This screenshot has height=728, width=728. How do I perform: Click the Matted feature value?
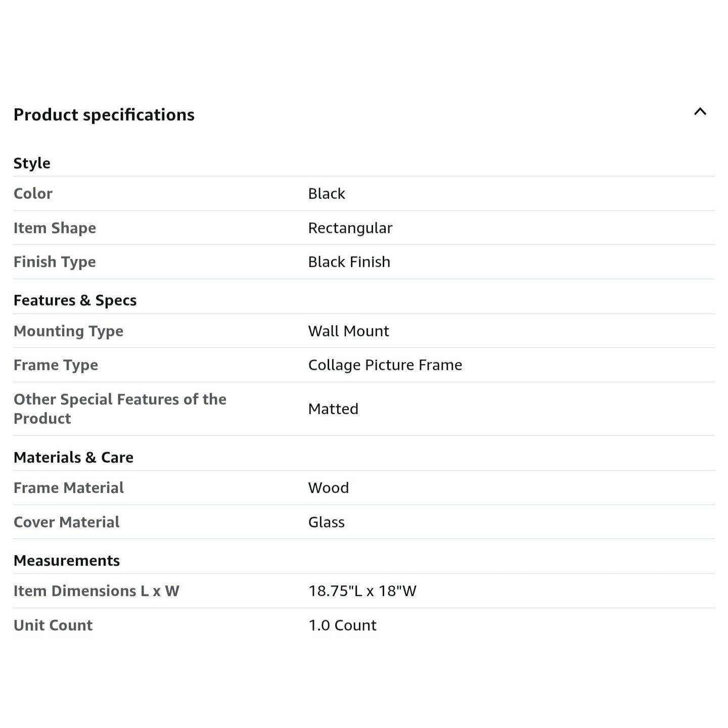(x=333, y=408)
